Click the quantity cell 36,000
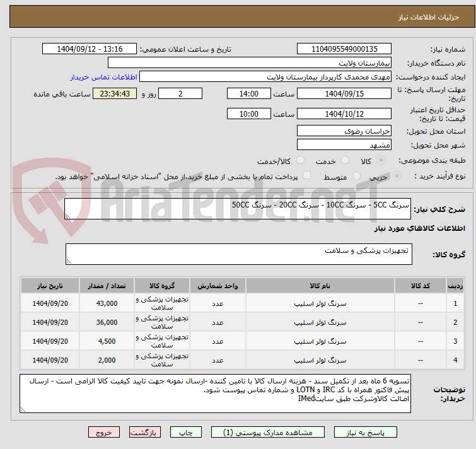476x449 pixels. coord(107,322)
